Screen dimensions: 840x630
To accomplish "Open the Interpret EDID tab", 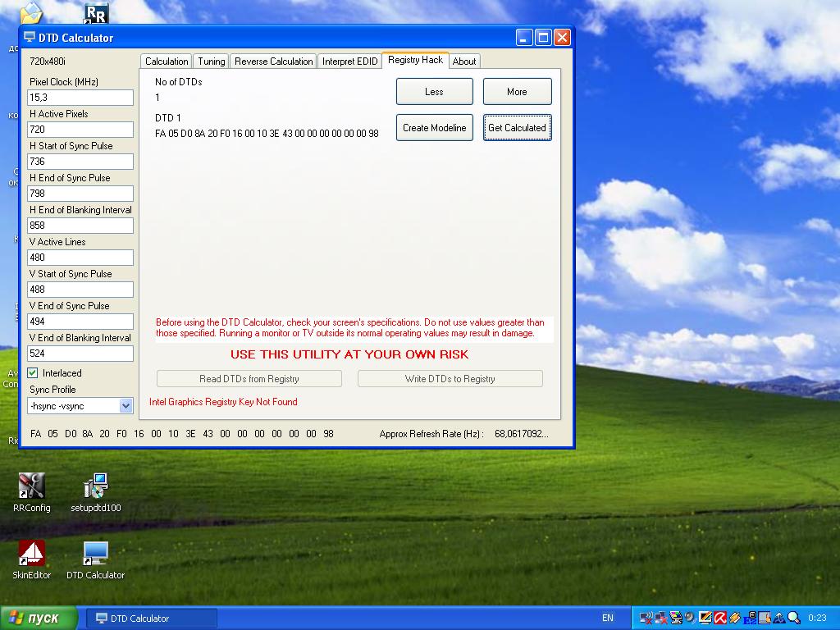I will point(349,62).
